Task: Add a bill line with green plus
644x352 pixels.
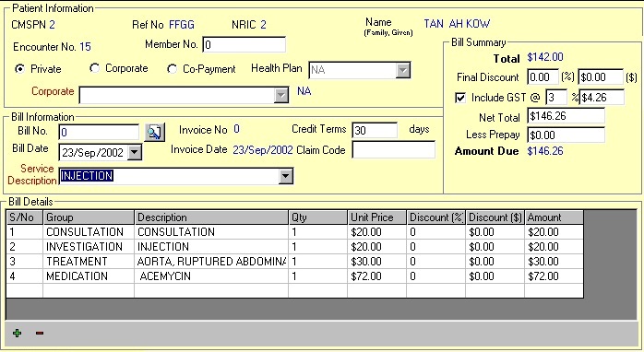Action: 18,334
